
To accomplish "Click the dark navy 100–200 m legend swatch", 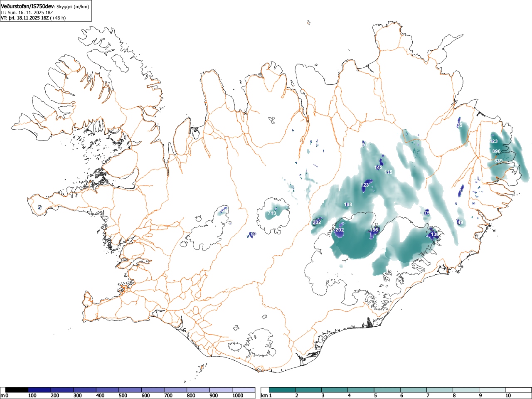I will (39, 390).
